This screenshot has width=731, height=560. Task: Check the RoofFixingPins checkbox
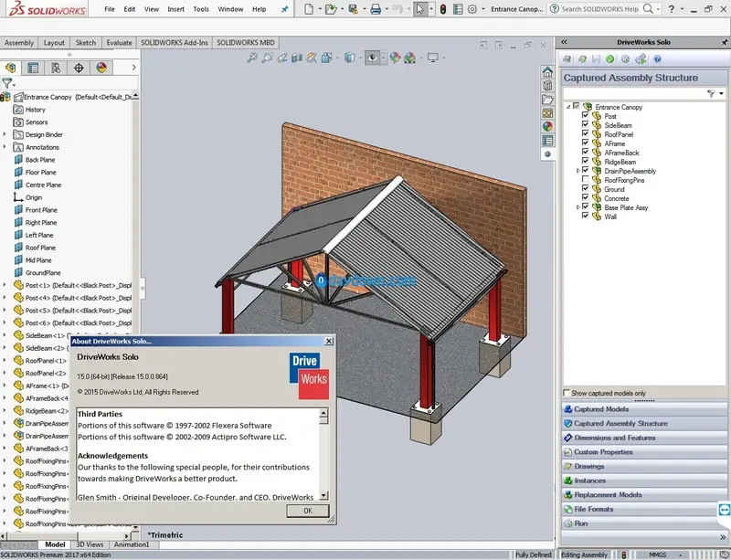coord(585,180)
